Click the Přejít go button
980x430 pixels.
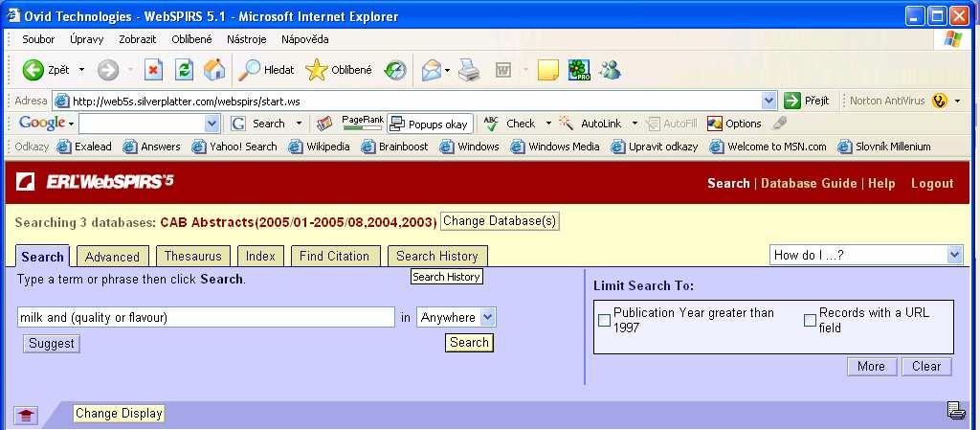click(x=806, y=101)
